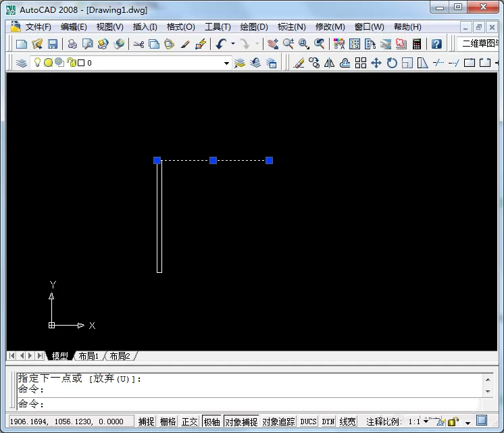Toggle 栅格 grid display

point(168,422)
